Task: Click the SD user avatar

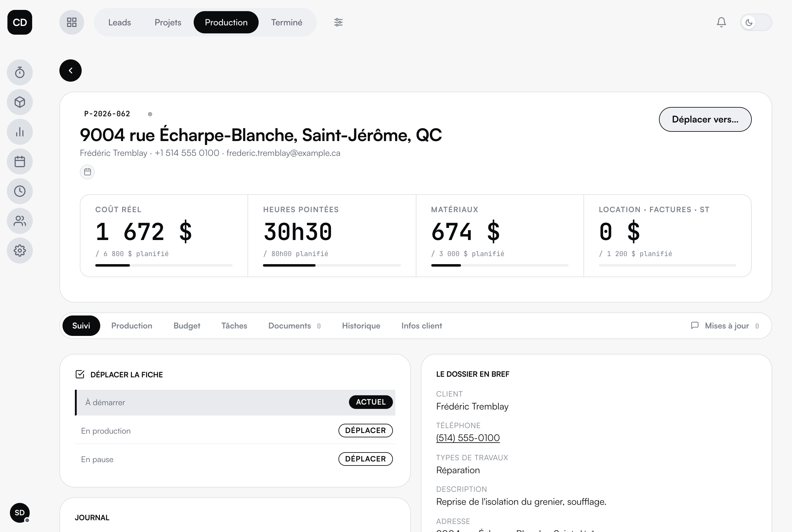Action: [x=20, y=512]
